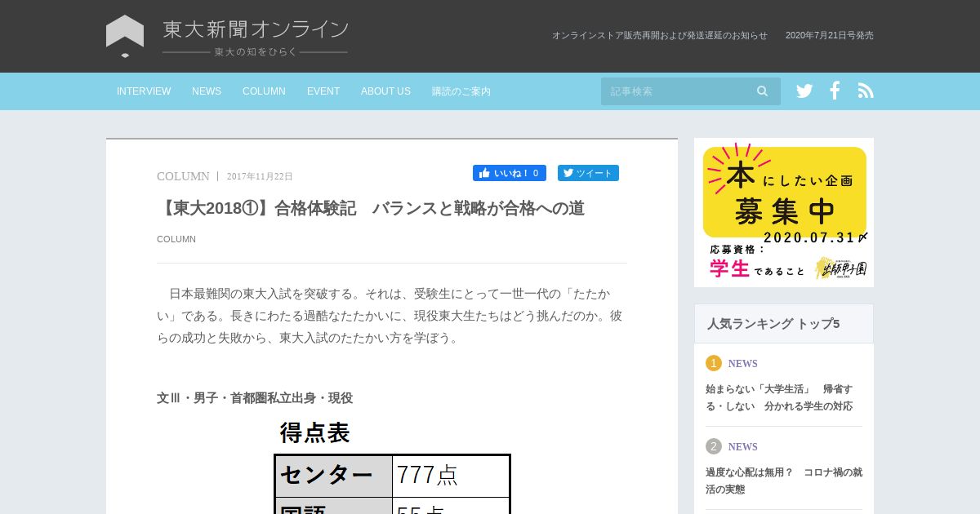Viewport: 980px width, 514px height.
Task: Click the COLUMN category label beside the date
Action: pyautogui.click(x=183, y=176)
